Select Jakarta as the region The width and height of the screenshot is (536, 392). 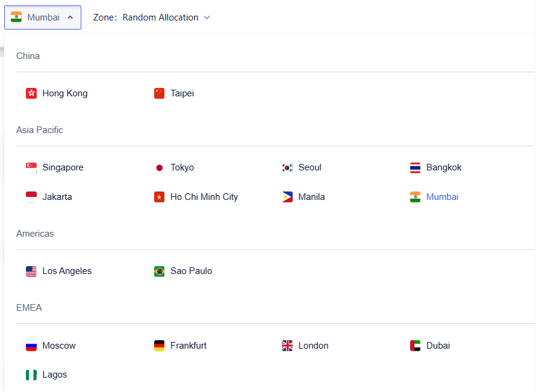[57, 197]
